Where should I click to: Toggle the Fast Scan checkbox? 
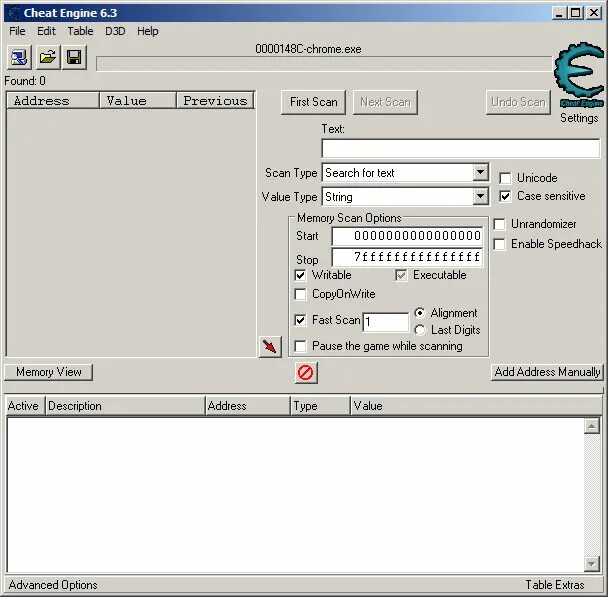click(x=300, y=320)
